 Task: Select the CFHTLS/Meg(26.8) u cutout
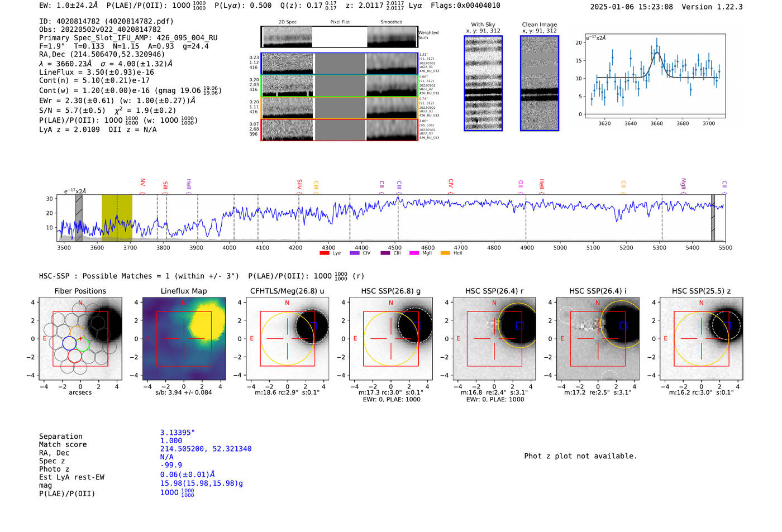(x=287, y=339)
